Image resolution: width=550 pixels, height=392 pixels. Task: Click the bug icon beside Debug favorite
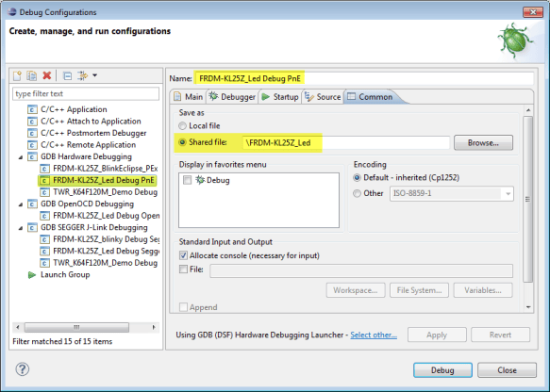tap(200, 180)
